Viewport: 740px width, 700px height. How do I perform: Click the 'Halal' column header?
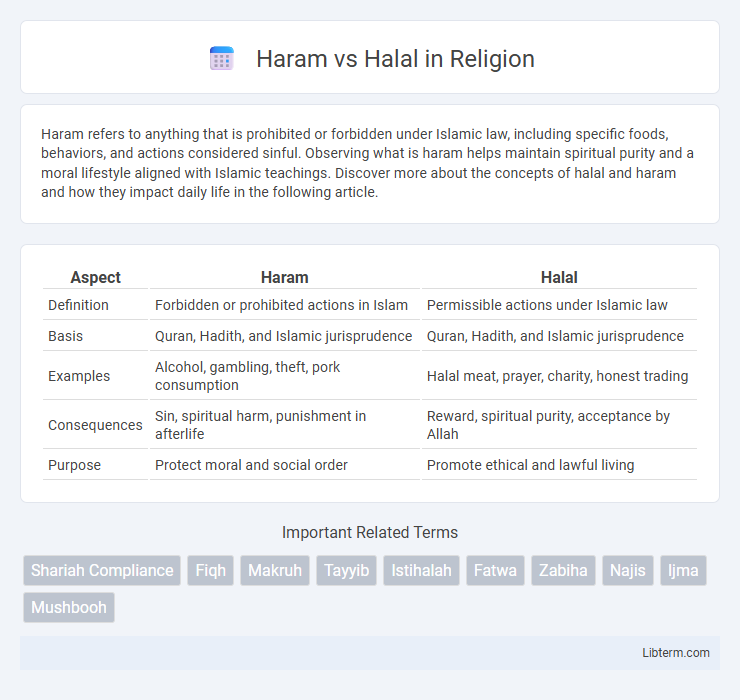[559, 277]
